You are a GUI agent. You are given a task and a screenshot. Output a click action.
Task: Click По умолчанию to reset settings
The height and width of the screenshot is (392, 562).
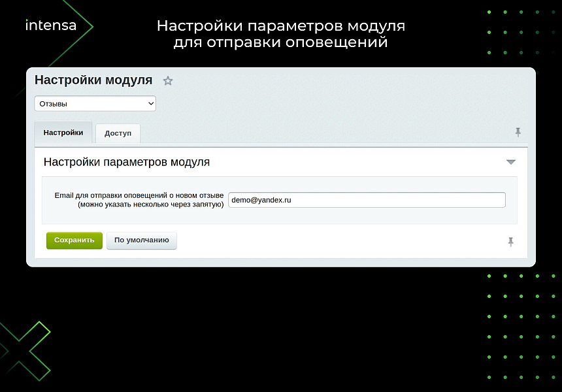[141, 240]
